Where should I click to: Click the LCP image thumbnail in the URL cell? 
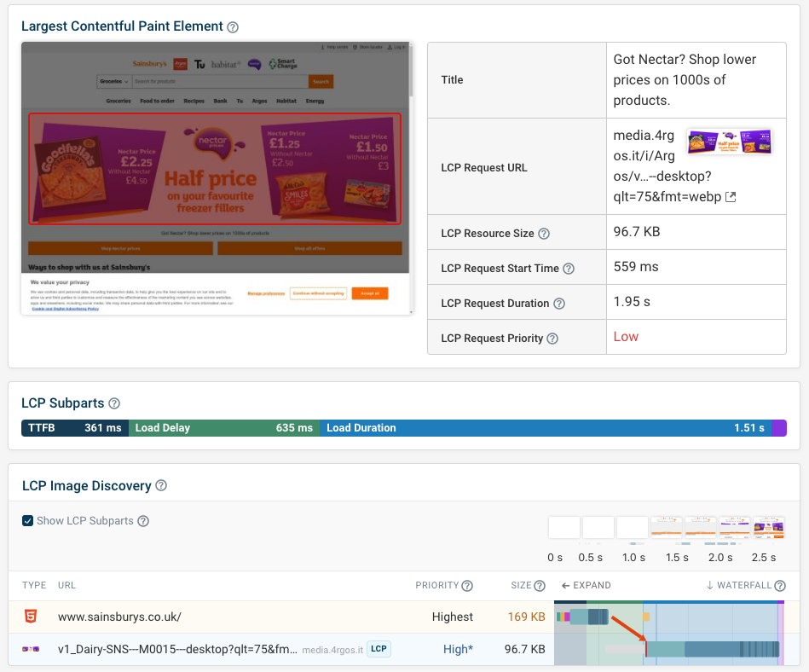pyautogui.click(x=730, y=142)
